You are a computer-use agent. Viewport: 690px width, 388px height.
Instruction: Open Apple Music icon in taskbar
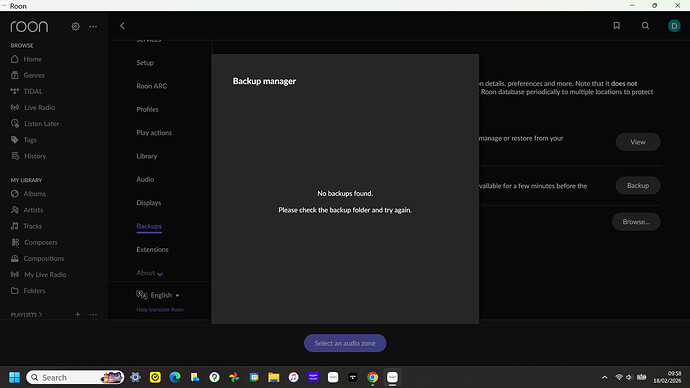294,377
